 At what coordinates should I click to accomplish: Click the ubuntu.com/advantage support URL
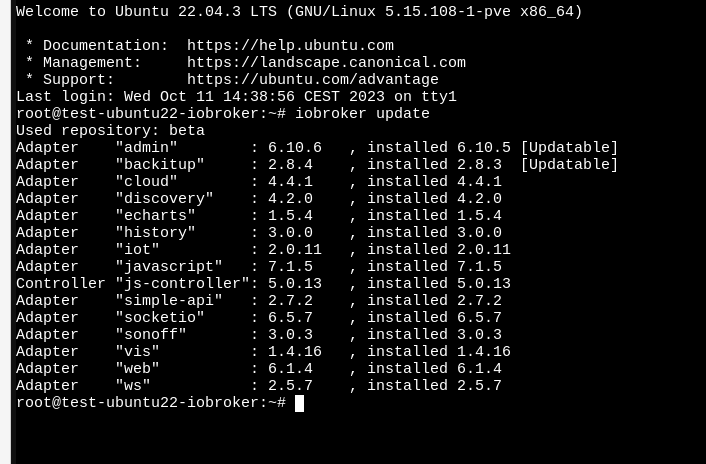tap(313, 80)
